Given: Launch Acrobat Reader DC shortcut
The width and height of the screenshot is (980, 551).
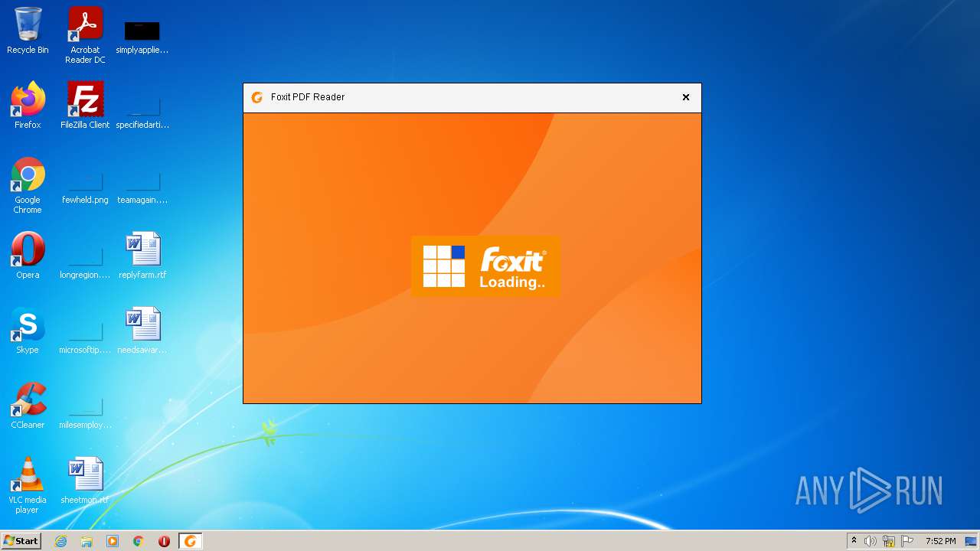Looking at the screenshot, I should click(85, 35).
